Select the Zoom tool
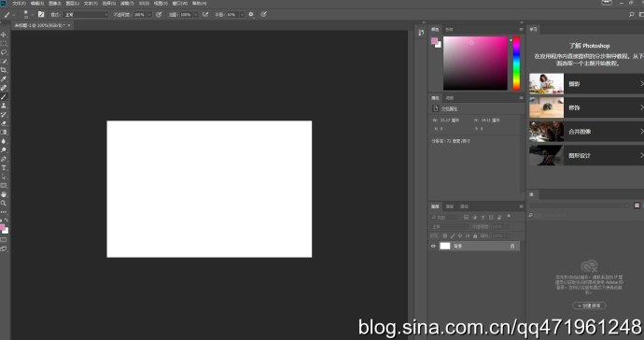 4,203
